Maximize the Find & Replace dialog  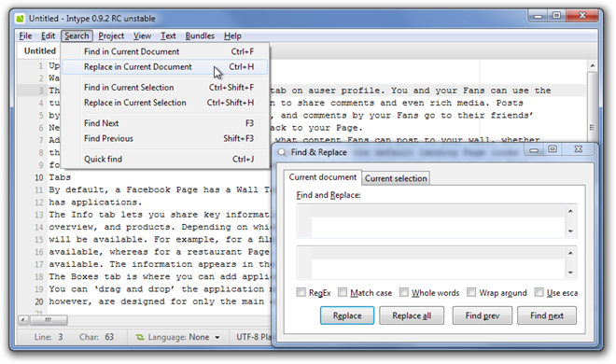(x=553, y=149)
